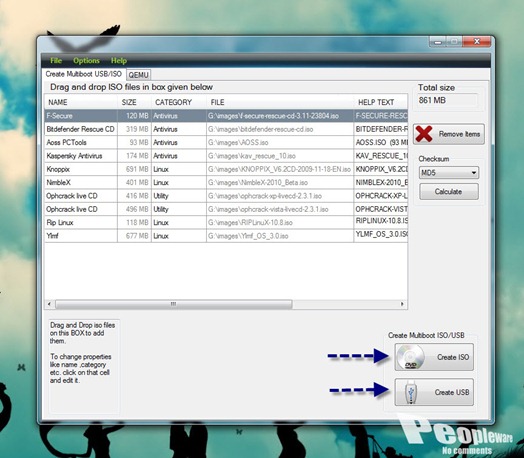Open the Help menu
This screenshot has width=524, height=458.
click(119, 60)
